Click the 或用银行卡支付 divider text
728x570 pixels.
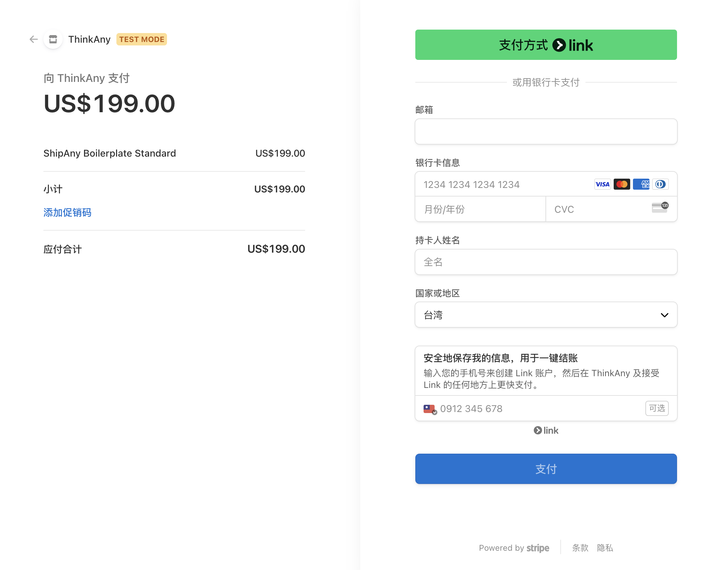pos(546,82)
